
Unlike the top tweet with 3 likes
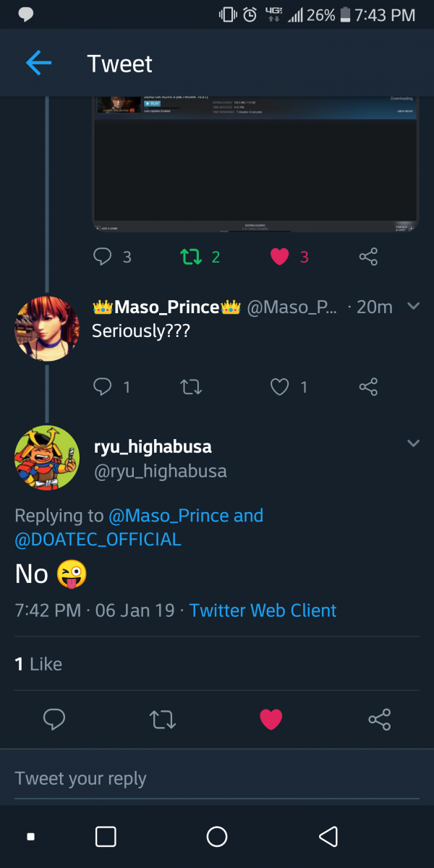(x=280, y=256)
